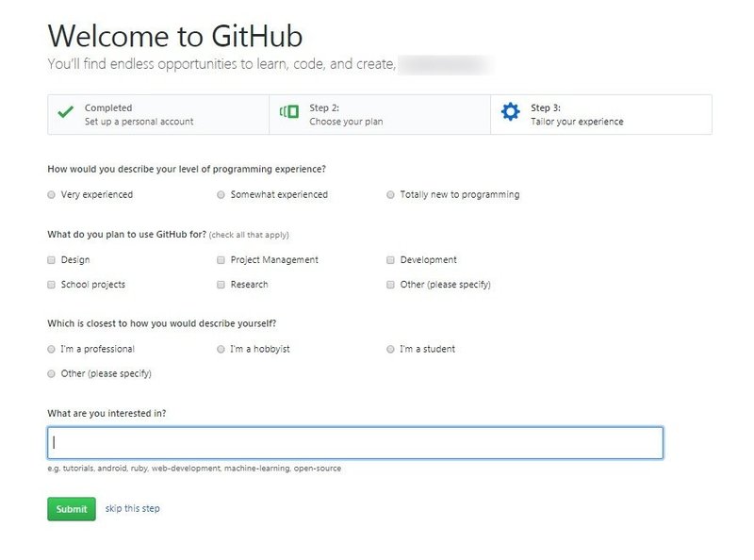Viewport: 754px width, 560px height.
Task: Check the Design checkbox
Action: 51,259
